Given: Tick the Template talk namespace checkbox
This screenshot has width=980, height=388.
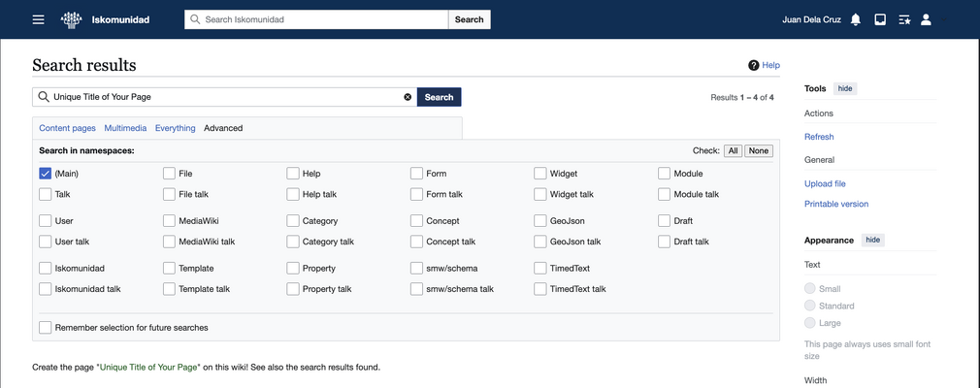Looking at the screenshot, I should click(169, 289).
